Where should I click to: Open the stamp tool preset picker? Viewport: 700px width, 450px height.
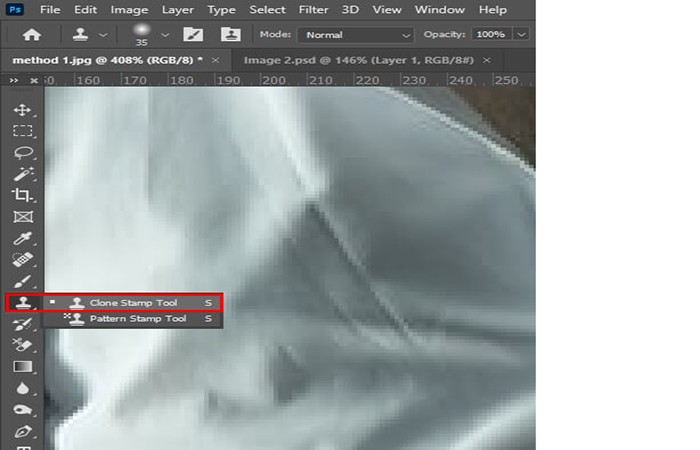click(103, 35)
